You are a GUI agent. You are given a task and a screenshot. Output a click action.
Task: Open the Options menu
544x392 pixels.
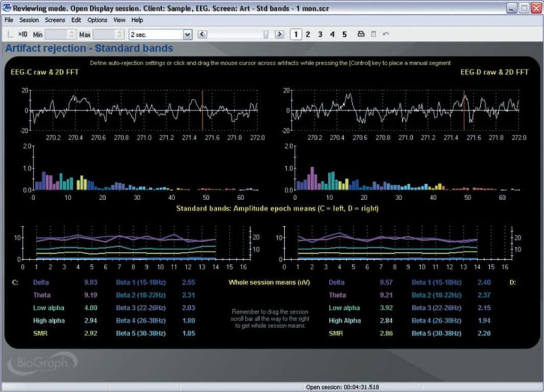97,20
